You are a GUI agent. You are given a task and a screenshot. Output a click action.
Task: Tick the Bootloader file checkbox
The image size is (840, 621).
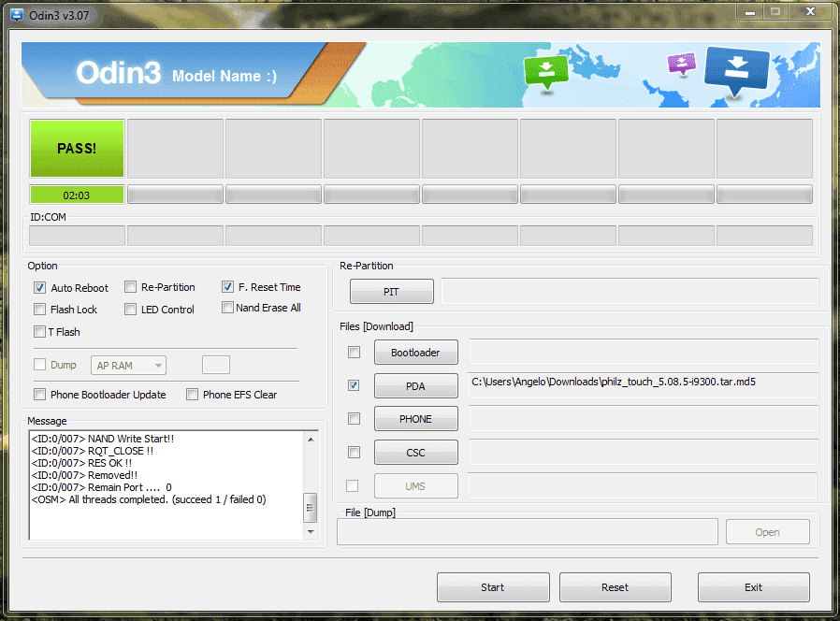click(355, 352)
